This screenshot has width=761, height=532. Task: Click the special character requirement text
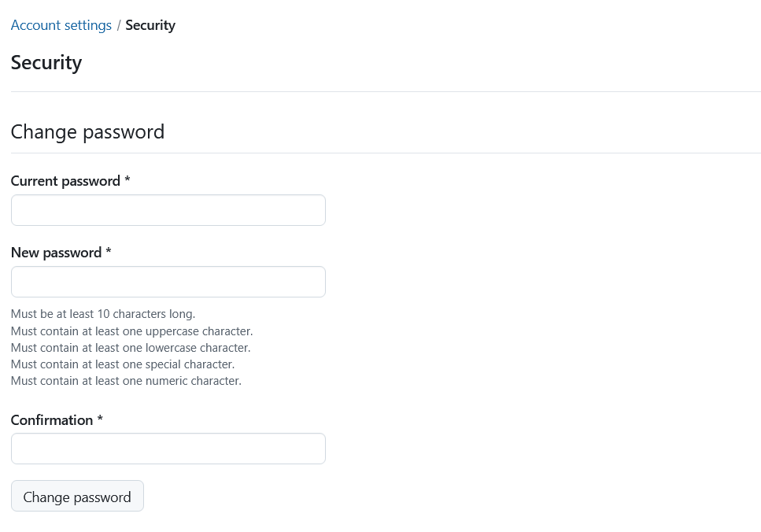click(123, 364)
